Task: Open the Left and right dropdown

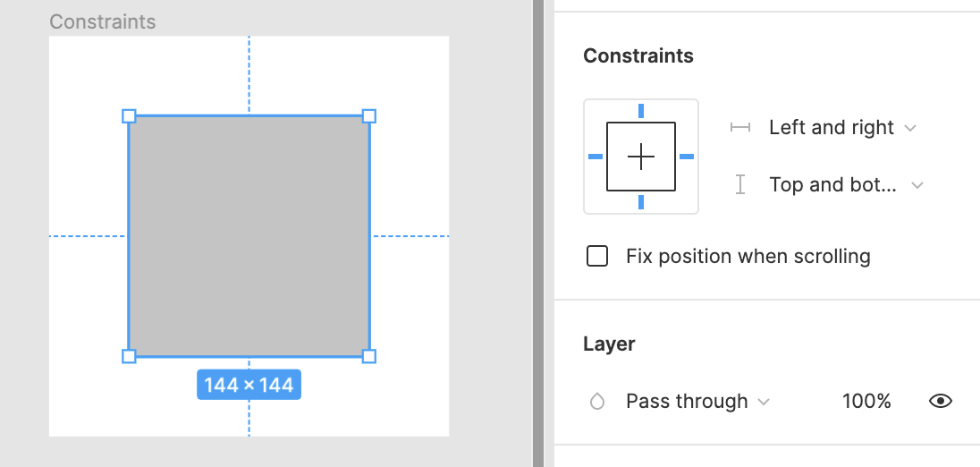Action: [842, 128]
